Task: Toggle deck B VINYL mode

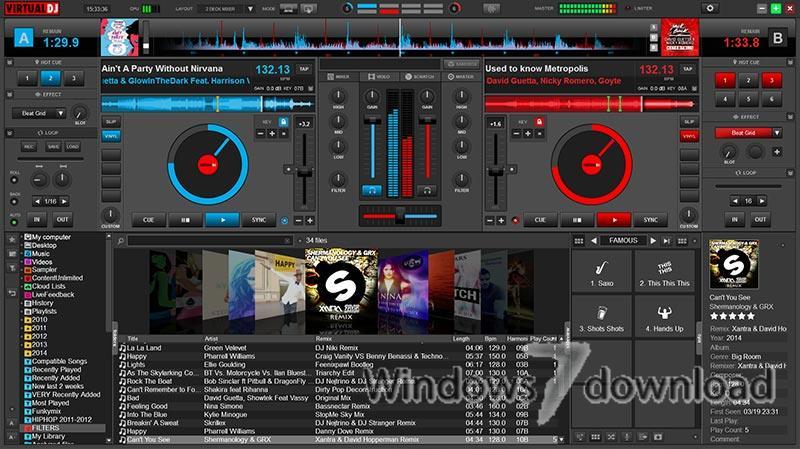Action: pyautogui.click(x=689, y=136)
